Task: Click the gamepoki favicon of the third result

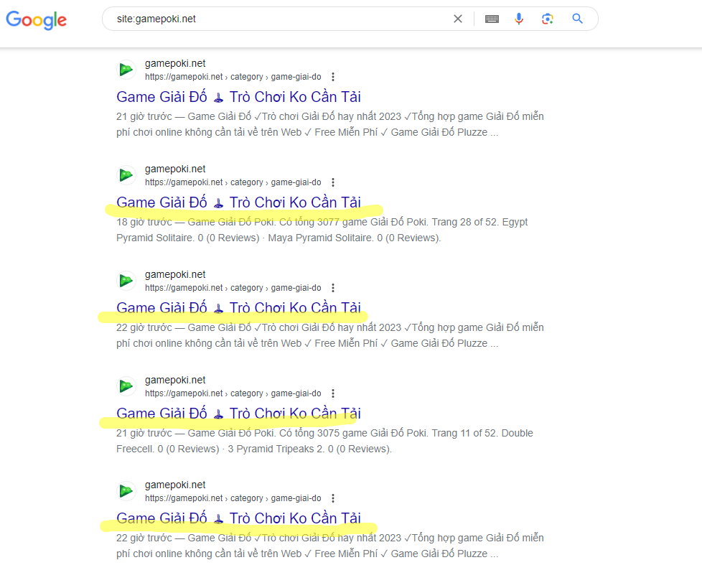Action: (126, 281)
